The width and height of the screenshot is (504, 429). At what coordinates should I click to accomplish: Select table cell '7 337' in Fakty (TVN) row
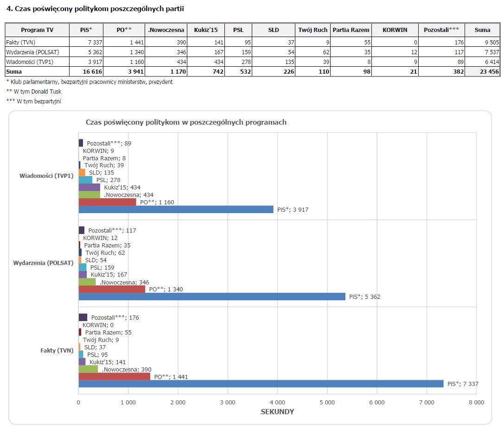86,42
